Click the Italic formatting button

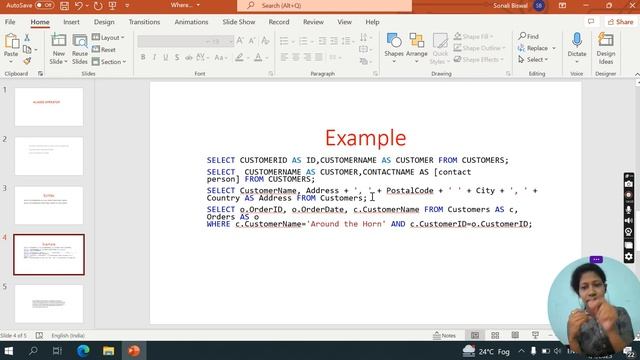(x=154, y=58)
